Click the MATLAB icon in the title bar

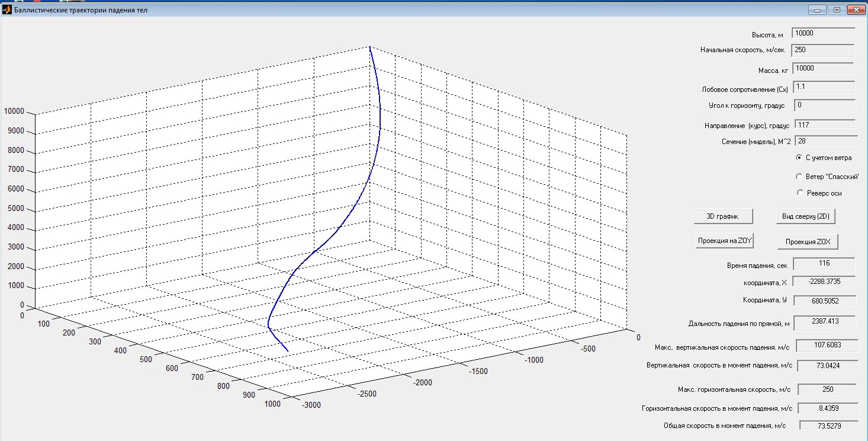pyautogui.click(x=7, y=10)
